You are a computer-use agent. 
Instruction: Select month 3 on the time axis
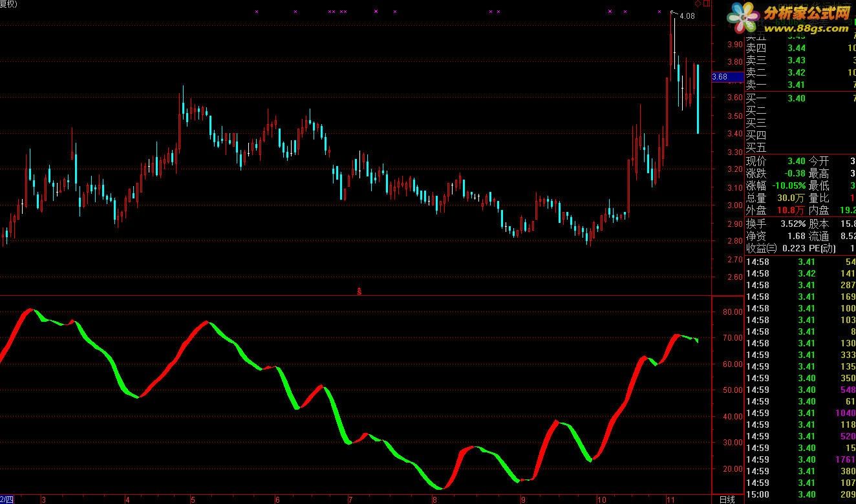point(43,499)
